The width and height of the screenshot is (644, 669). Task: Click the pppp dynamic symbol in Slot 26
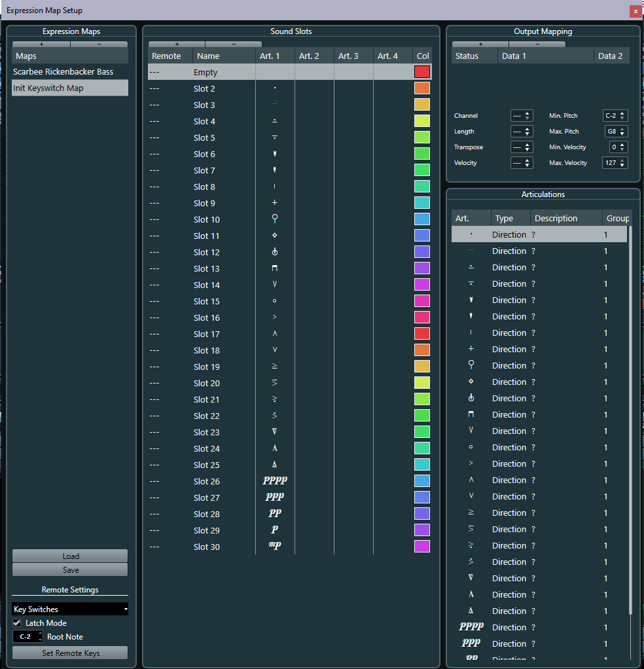pos(275,481)
